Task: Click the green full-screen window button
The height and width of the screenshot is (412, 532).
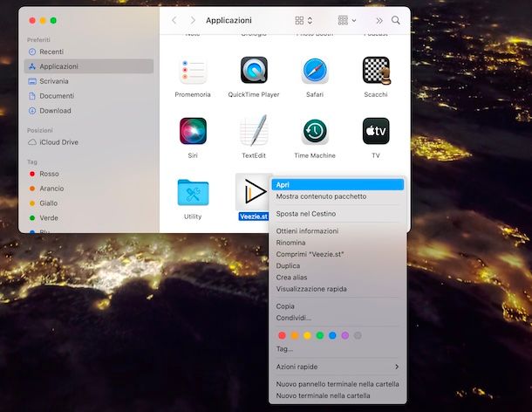Action: (x=53, y=20)
